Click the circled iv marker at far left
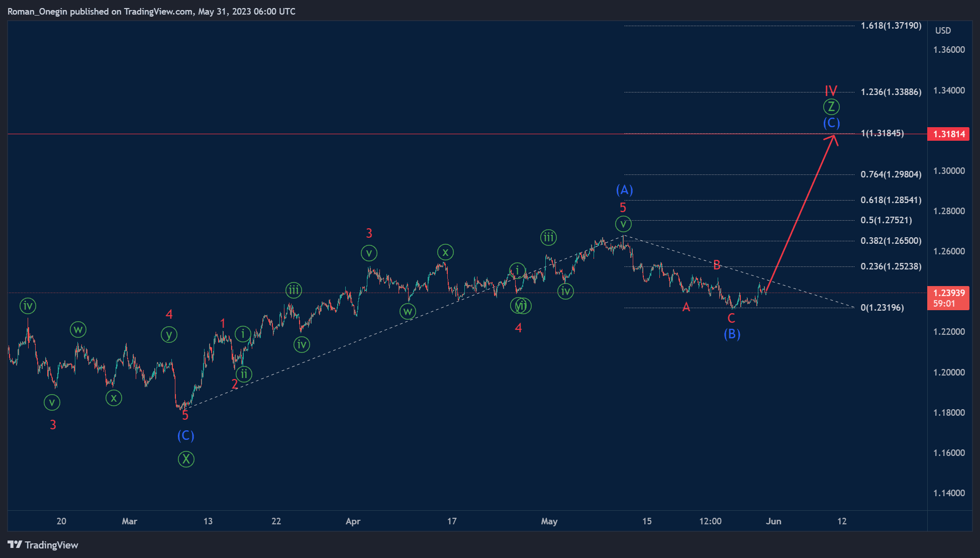The height and width of the screenshot is (558, 980). [28, 305]
